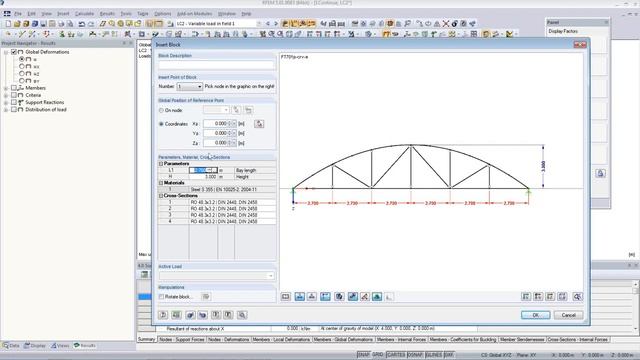Click the Redo arrow icon
640x360 pixels.
91,24
